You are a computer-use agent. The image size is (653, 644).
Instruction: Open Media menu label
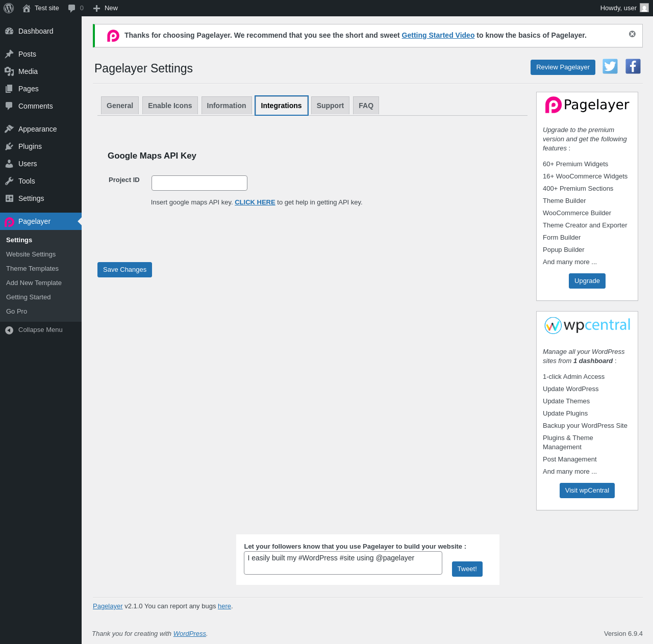tap(28, 71)
